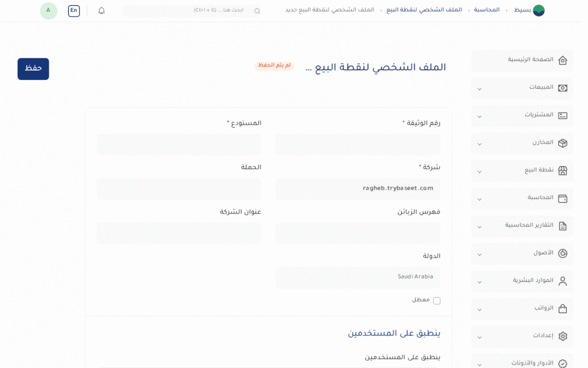Click the ينطبق على المستخدمين section heading
This screenshot has width=588, height=368.
point(394,333)
